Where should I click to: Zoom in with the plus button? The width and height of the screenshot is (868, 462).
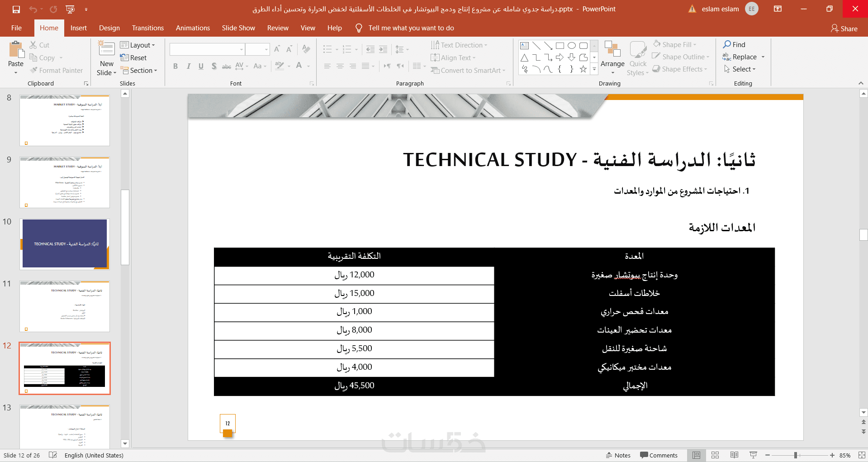coord(832,455)
